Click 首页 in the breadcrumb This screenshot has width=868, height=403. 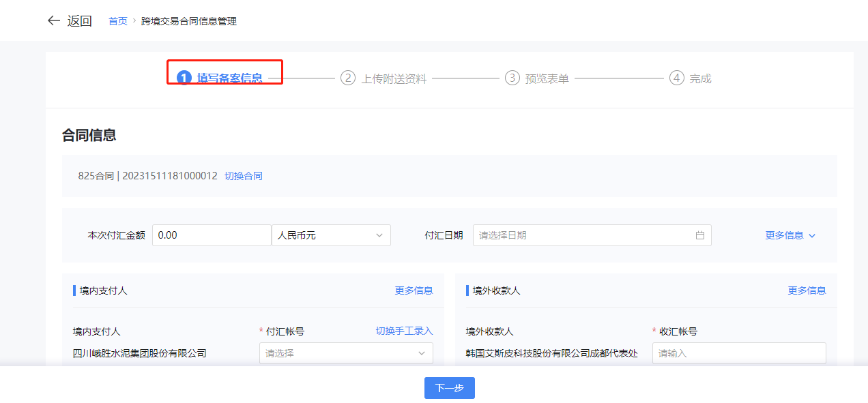click(x=118, y=21)
